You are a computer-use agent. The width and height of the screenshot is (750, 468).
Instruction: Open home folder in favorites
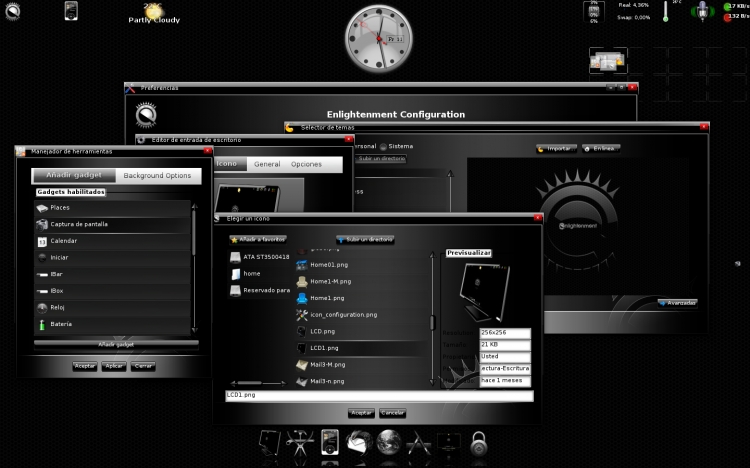tap(260, 274)
